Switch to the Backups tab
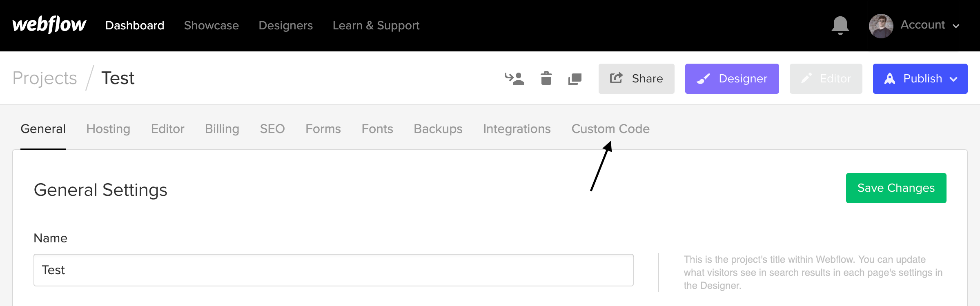Viewport: 980px width, 306px height. [x=438, y=129]
